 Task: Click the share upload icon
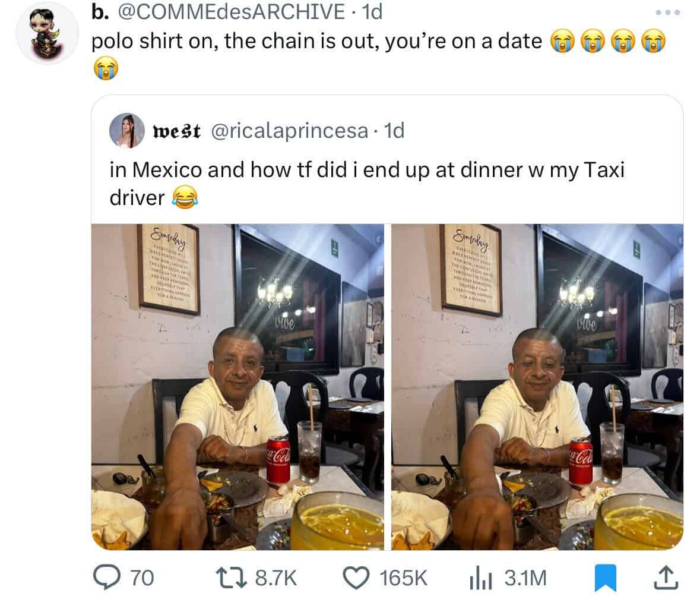click(x=666, y=578)
